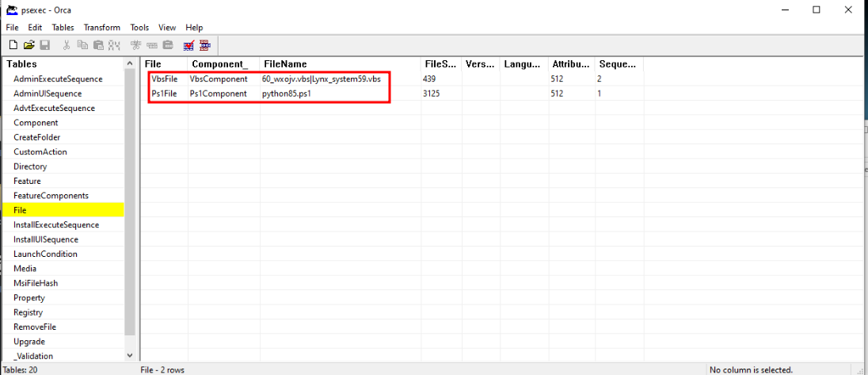This screenshot has height=375, width=868.
Task: Click the Open folder toolbar icon
Action: tap(29, 45)
